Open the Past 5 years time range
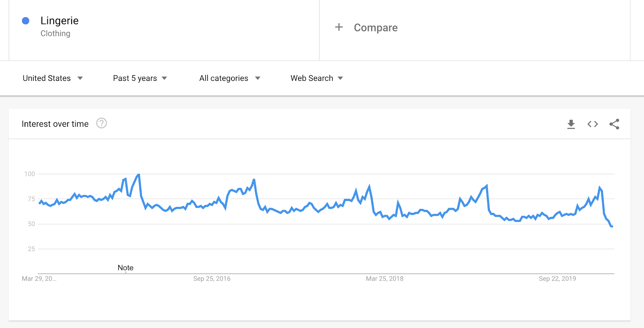This screenshot has height=328, width=644. [140, 78]
